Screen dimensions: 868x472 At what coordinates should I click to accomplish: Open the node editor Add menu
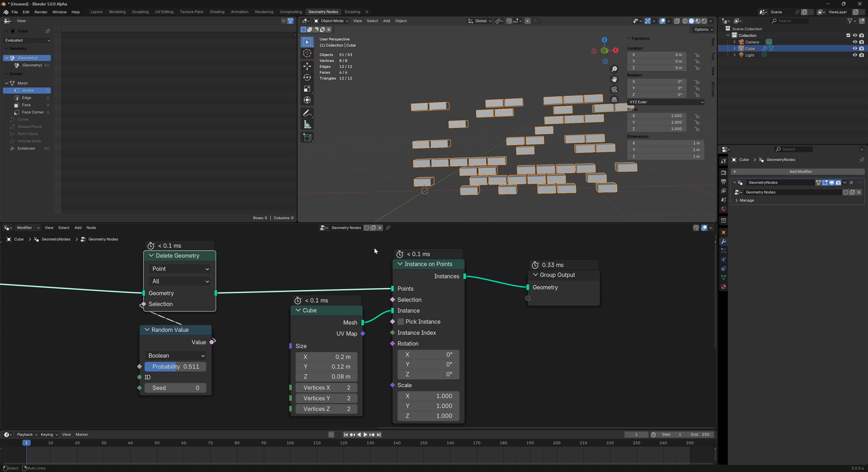click(78, 228)
